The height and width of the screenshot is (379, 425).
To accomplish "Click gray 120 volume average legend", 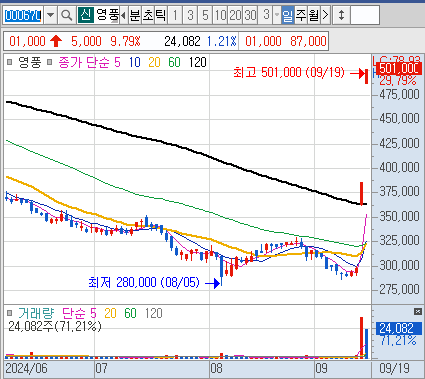I will pos(153,313).
